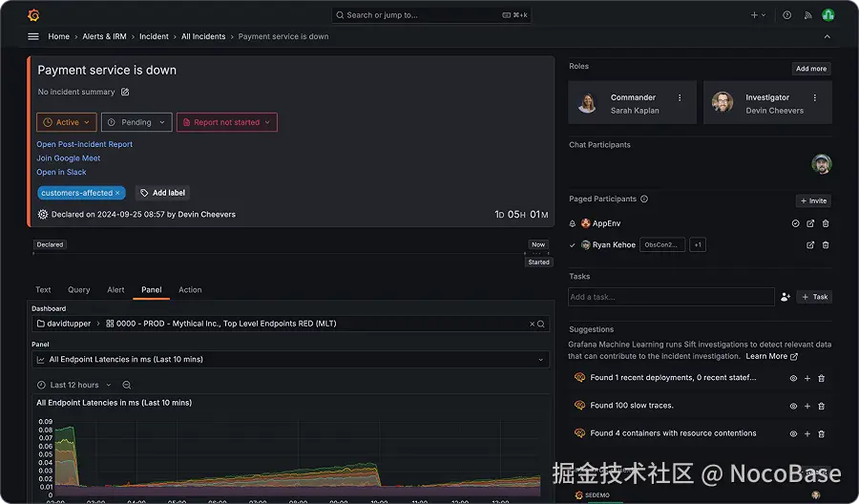Click the chat participant avatar
Screen dimensions: 859x504
(x=821, y=164)
